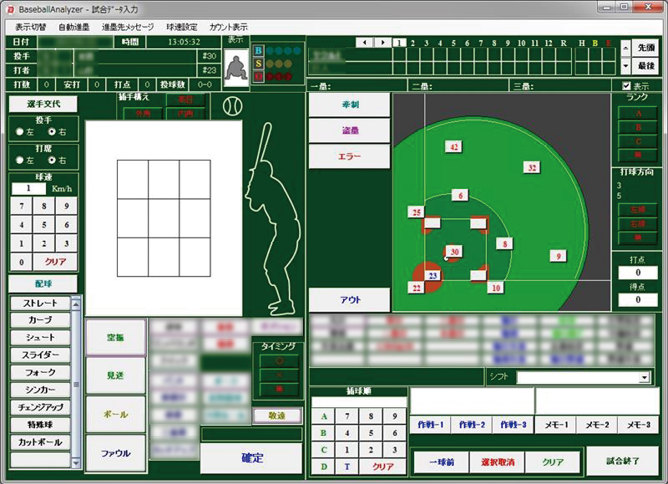The height and width of the screenshot is (484, 668).
Task: Click the red クリア on speed keypad
Action: coord(55,262)
